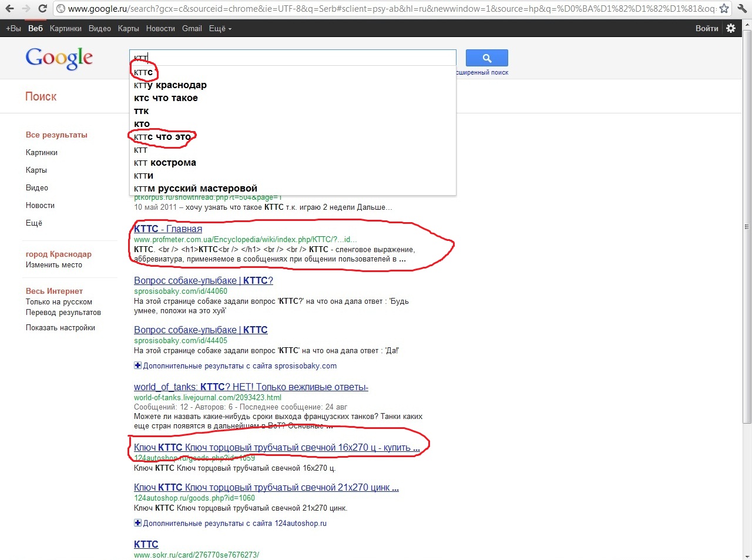The image size is (752, 560).
Task: Expand more results from 124autoshop.ru
Action: pos(230,523)
